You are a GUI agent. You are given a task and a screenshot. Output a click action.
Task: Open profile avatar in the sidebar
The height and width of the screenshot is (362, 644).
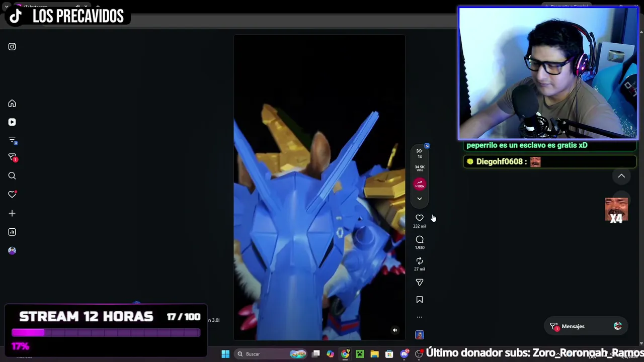pyautogui.click(x=12, y=250)
